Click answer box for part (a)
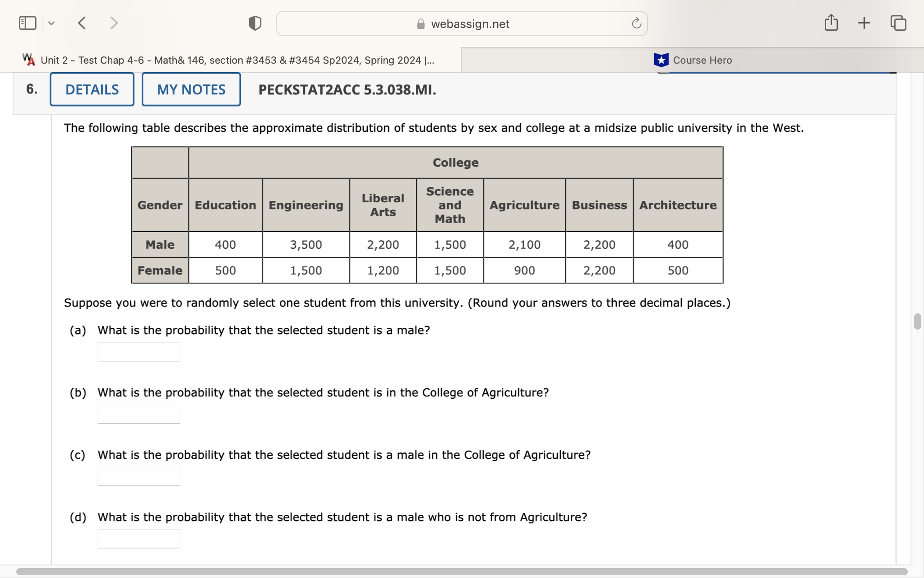 tap(139, 352)
